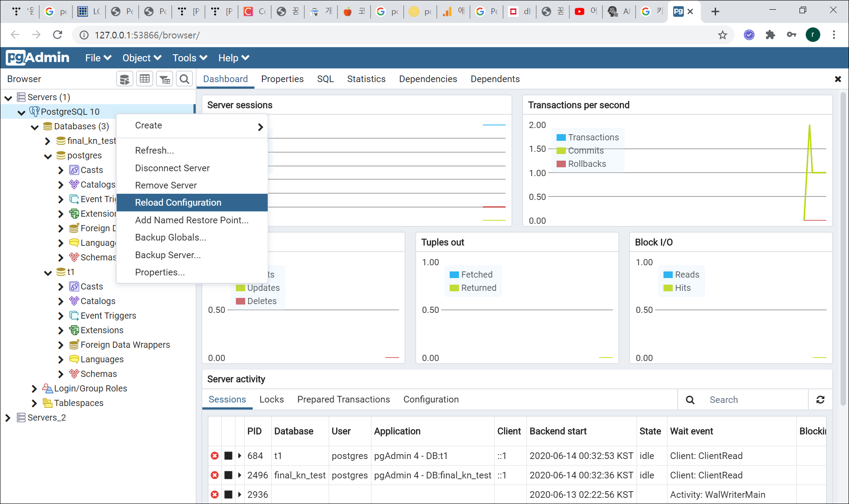Terminate session PID 2496 with the red X icon

[x=215, y=475]
